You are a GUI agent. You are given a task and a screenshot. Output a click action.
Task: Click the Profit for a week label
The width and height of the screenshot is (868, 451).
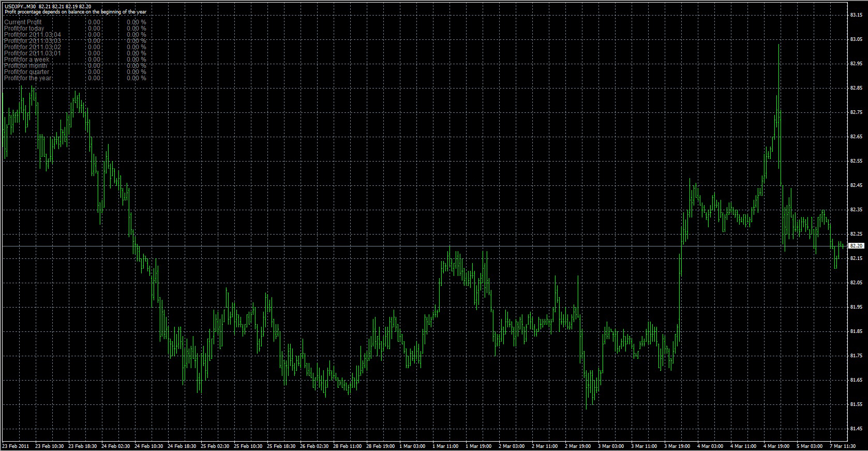click(27, 60)
